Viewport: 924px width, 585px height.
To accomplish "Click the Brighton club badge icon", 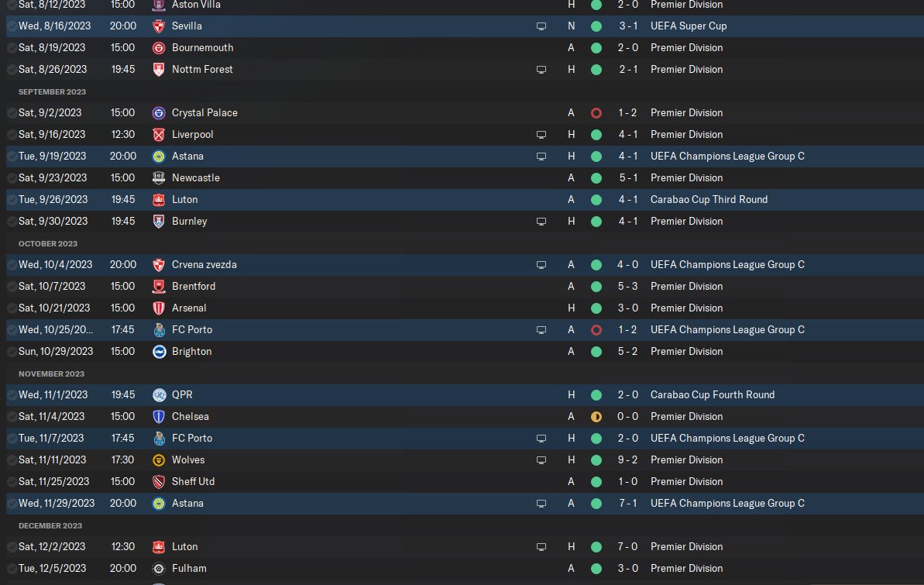I will [159, 352].
